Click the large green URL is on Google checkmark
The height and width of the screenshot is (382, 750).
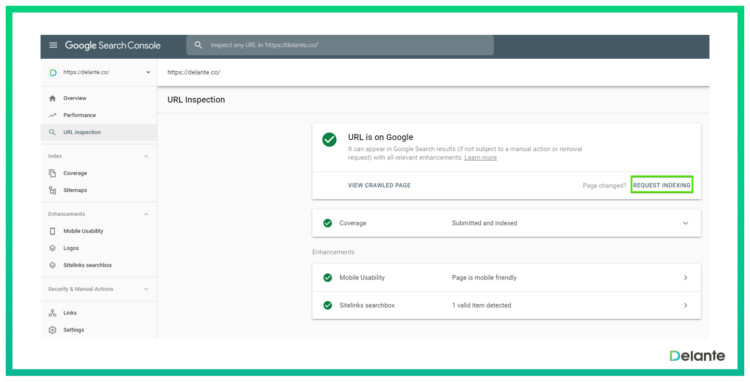pyautogui.click(x=329, y=140)
